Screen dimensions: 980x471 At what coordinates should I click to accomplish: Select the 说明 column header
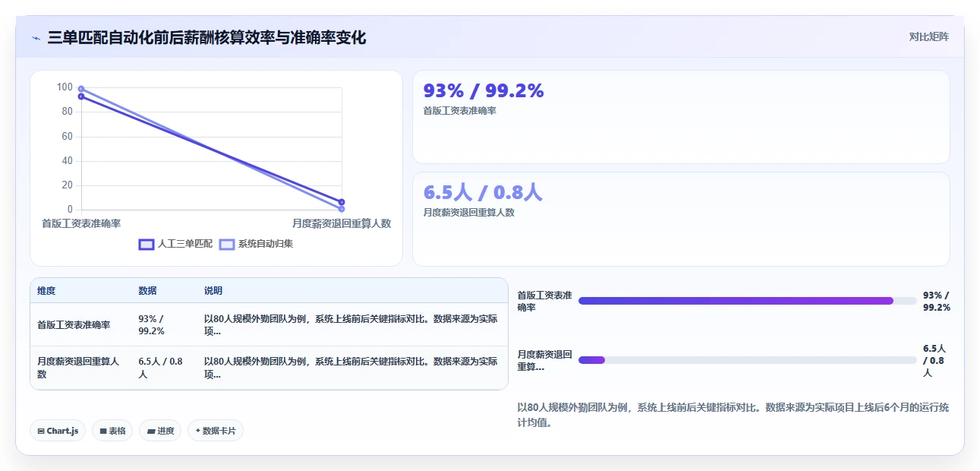[x=213, y=291]
